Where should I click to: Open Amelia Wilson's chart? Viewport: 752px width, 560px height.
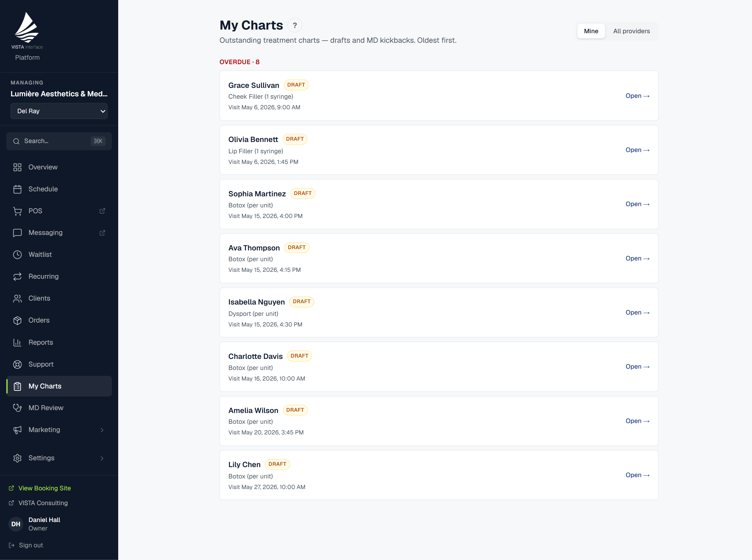(x=637, y=421)
